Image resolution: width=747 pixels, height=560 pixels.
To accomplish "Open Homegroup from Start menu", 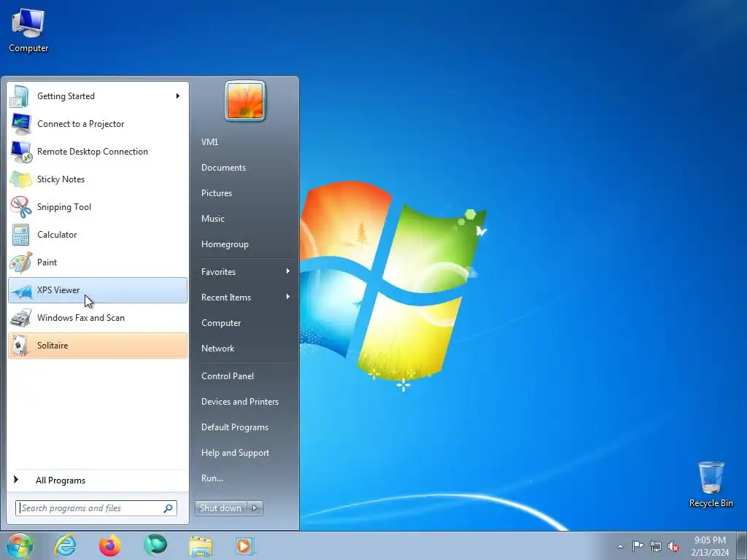I will pos(225,244).
